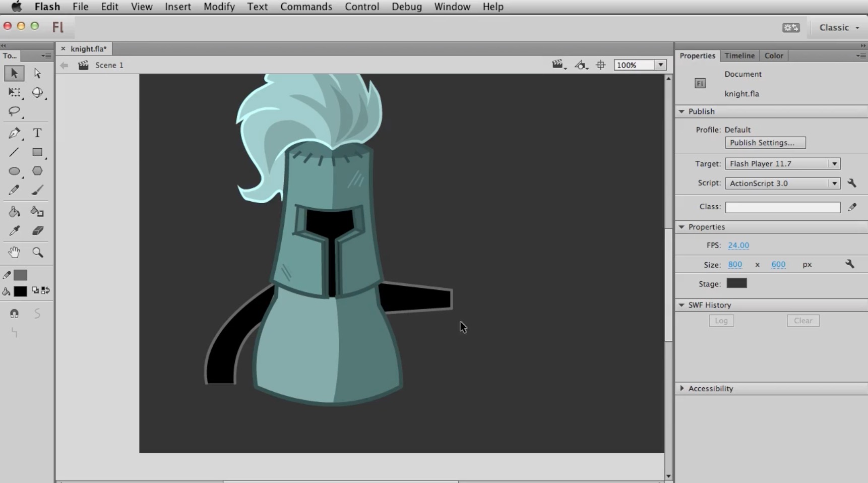Click Swap Colors icon in toolbar
The image size is (868, 483).
pyautogui.click(x=45, y=290)
